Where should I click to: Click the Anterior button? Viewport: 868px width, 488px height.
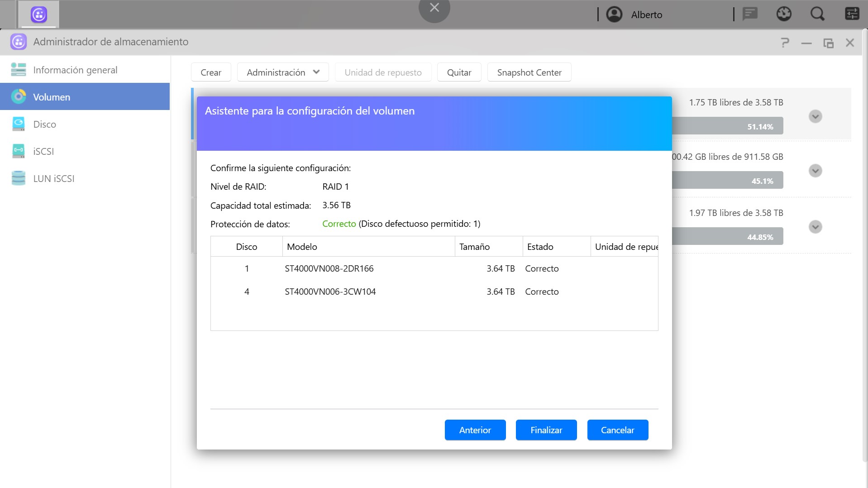coord(475,430)
